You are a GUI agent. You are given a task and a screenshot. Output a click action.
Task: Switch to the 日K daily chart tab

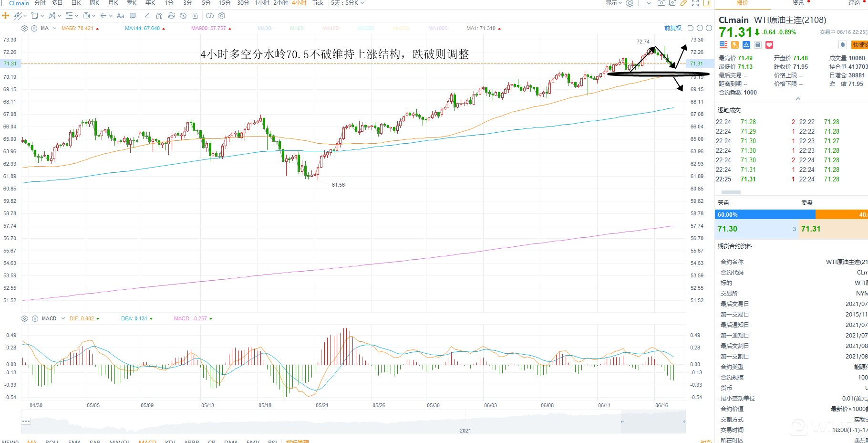(76, 3)
